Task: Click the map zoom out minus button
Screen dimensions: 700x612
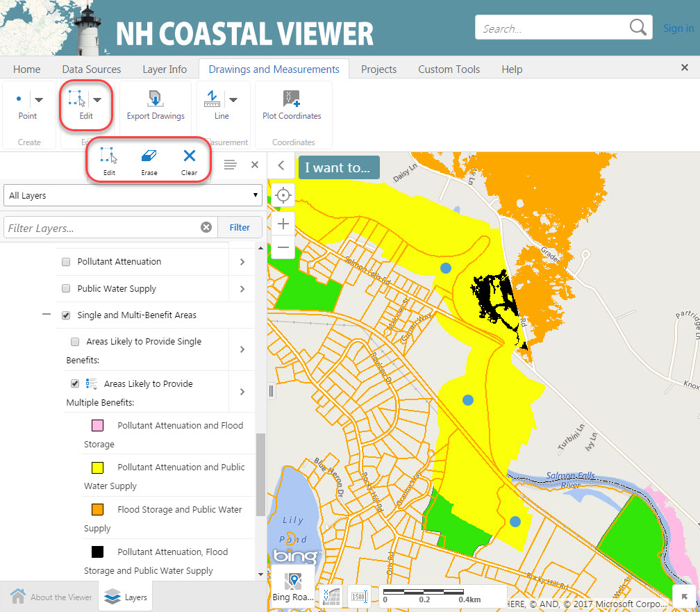Action: 283,247
